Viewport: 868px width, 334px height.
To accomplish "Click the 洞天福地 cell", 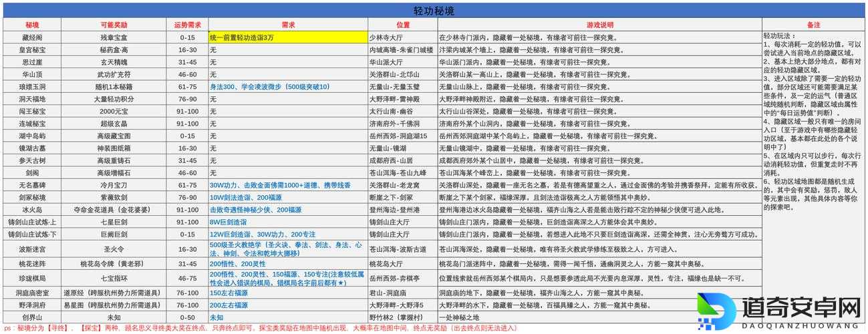I will [32, 99].
